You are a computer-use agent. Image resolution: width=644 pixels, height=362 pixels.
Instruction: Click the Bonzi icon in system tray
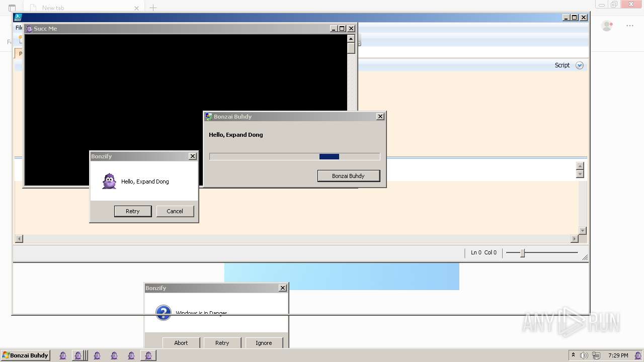tap(637, 355)
